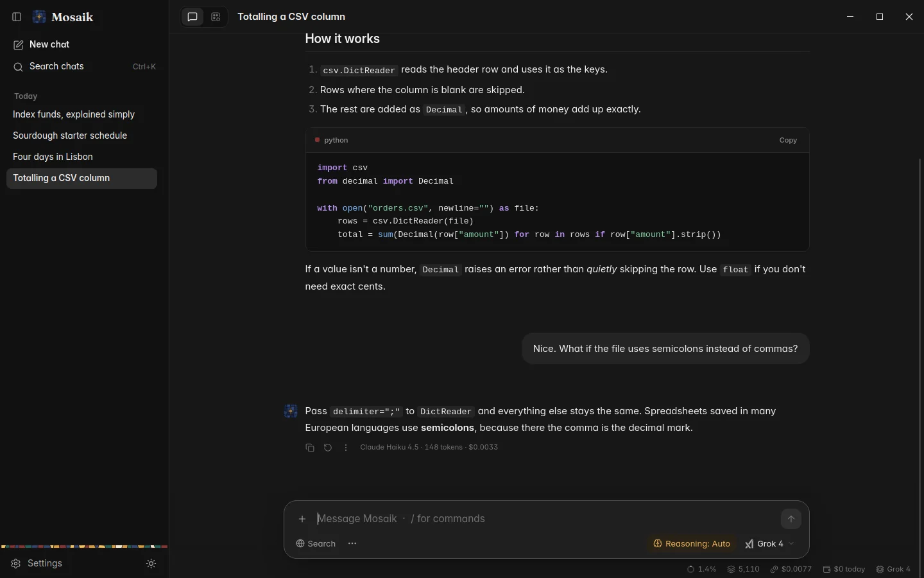This screenshot has width=924, height=578.
Task: Click the user message about semicolons
Action: pos(665,349)
